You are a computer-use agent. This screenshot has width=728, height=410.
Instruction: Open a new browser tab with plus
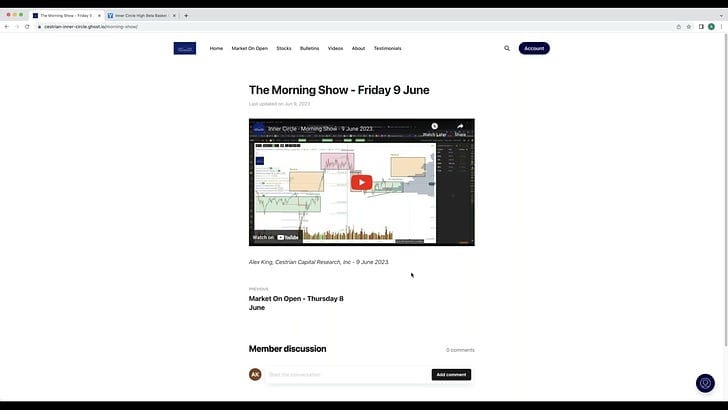pos(186,15)
